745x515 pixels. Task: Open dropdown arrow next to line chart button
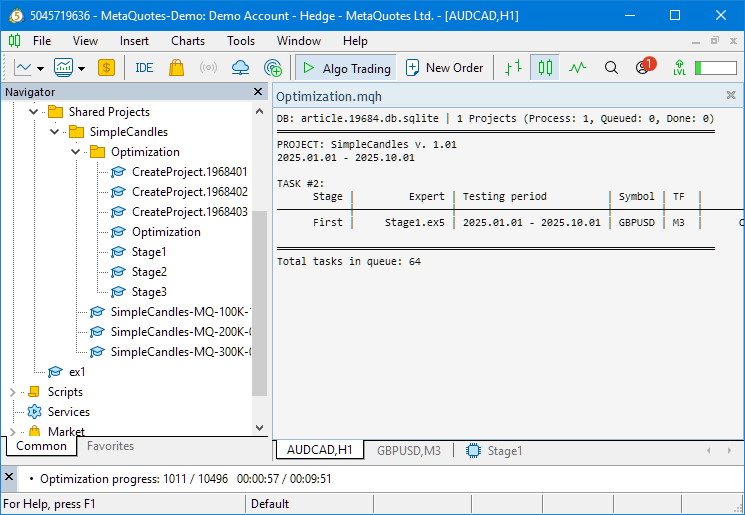click(40, 68)
